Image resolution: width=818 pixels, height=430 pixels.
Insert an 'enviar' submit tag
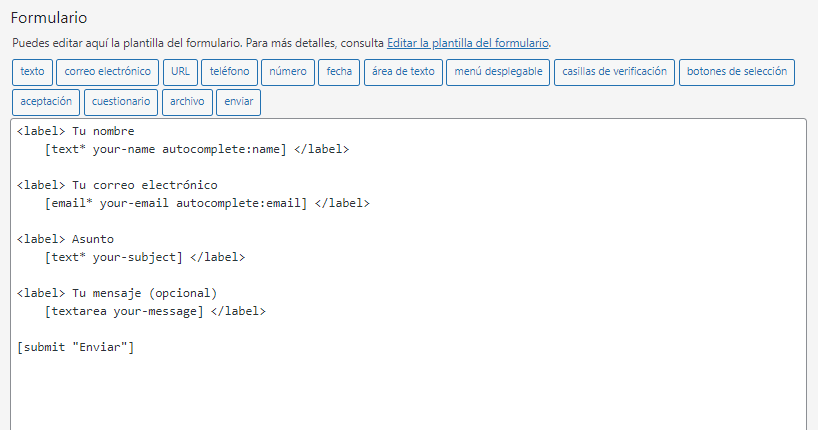pos(238,102)
